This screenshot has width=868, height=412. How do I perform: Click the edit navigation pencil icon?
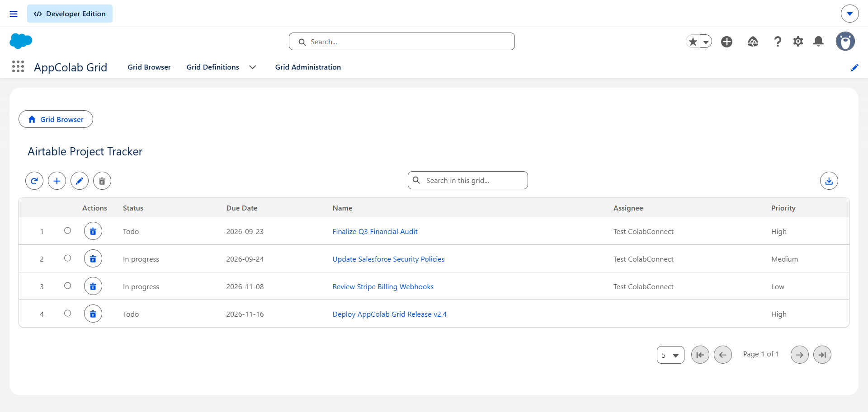[854, 67]
